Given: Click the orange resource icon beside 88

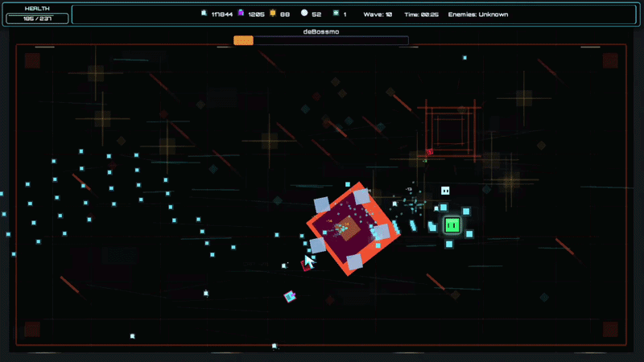Looking at the screenshot, I should (273, 13).
